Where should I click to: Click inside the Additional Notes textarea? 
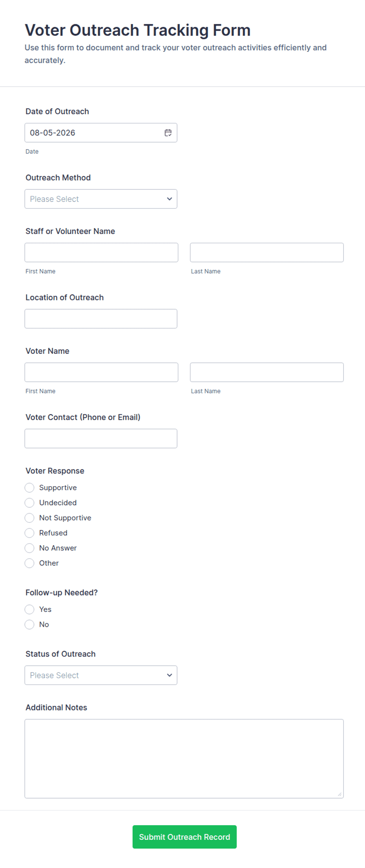(x=184, y=759)
